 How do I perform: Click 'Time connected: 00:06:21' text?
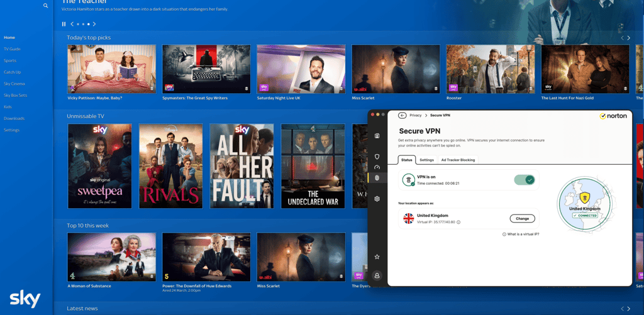(438, 183)
